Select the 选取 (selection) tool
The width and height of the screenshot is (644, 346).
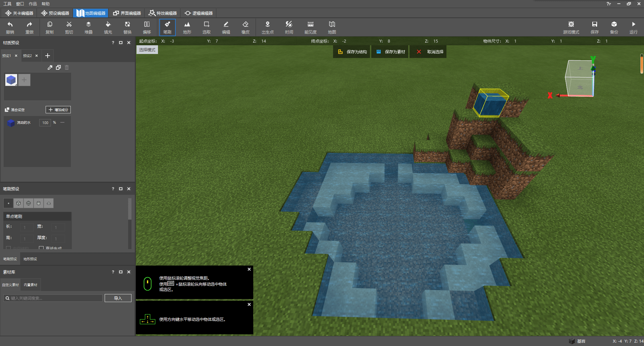coord(207,27)
